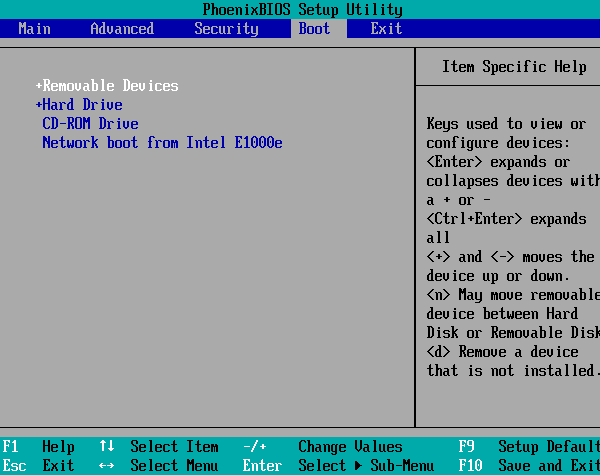Click the F9 Setup Defaults legend
The height and width of the screenshot is (475, 600).
click(529, 447)
